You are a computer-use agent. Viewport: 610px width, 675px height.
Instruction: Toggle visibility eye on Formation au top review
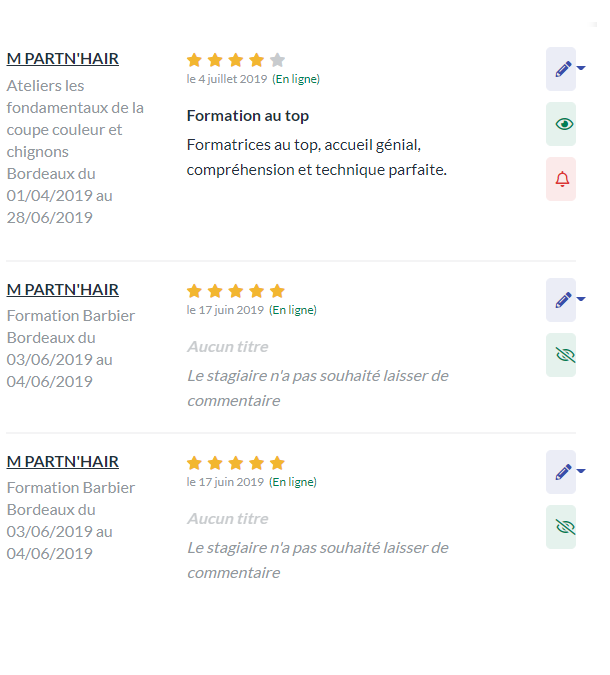click(561, 124)
